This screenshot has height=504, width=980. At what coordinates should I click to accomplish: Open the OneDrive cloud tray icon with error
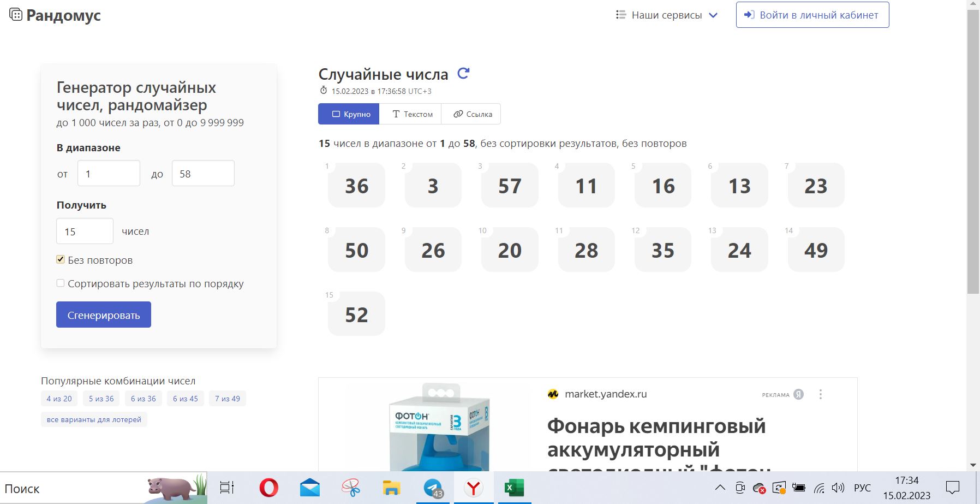[x=759, y=488]
